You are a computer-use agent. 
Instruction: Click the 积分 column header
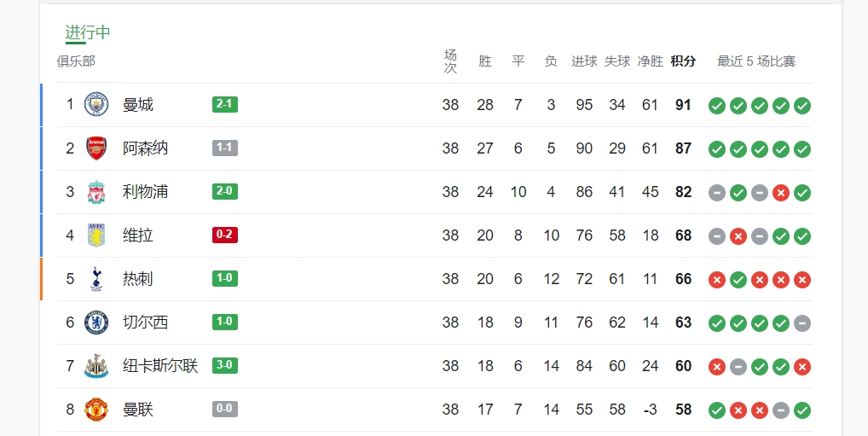(683, 61)
